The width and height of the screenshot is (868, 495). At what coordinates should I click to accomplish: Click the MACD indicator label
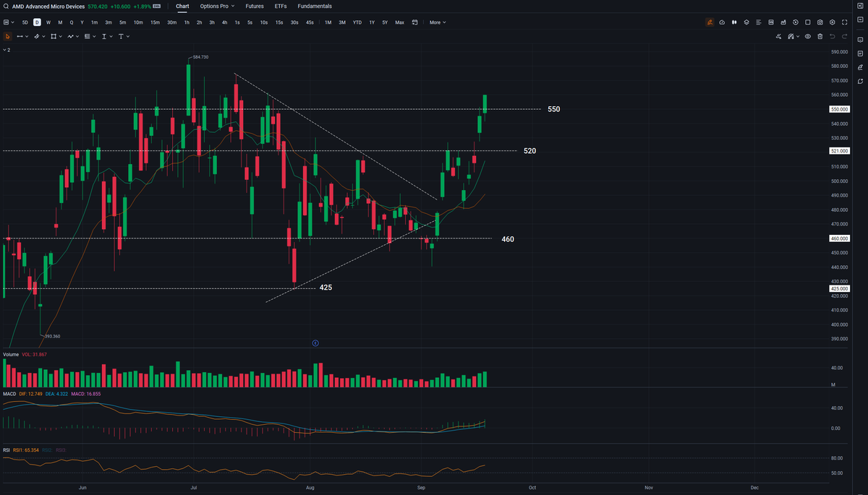coord(9,394)
